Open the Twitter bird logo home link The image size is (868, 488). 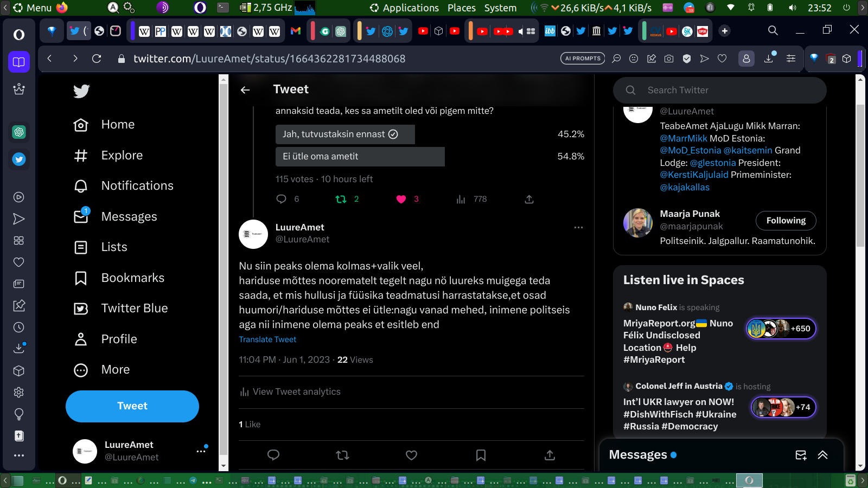click(x=81, y=91)
